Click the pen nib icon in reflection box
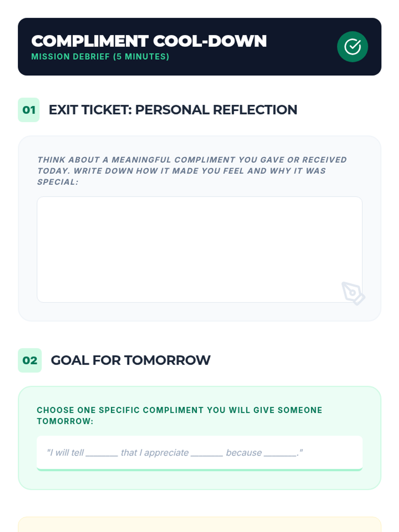 (x=353, y=293)
